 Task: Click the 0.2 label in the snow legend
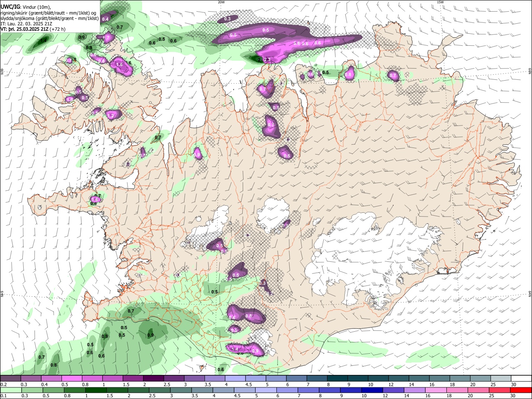3,384
